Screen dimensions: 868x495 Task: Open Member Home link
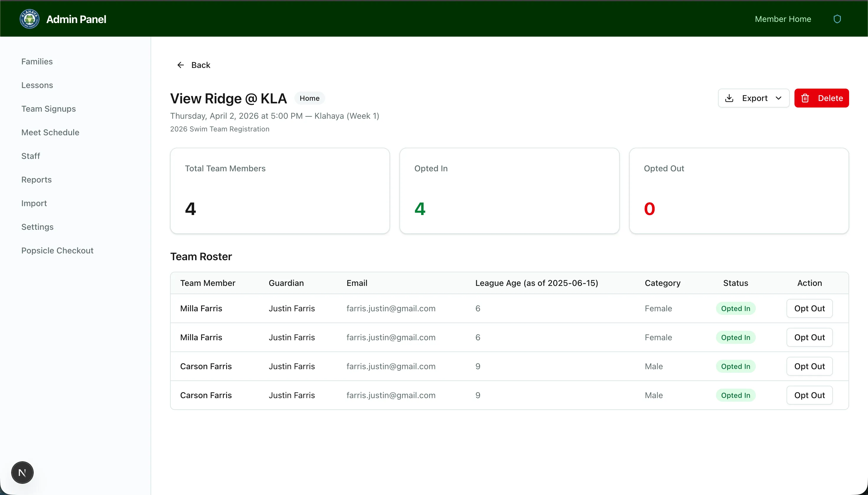[x=783, y=19]
